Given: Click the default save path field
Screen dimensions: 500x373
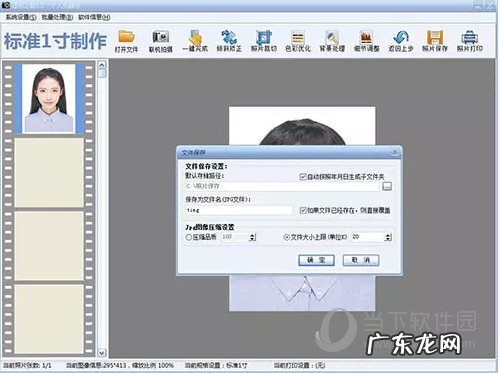Looking at the screenshot, I should click(283, 186).
